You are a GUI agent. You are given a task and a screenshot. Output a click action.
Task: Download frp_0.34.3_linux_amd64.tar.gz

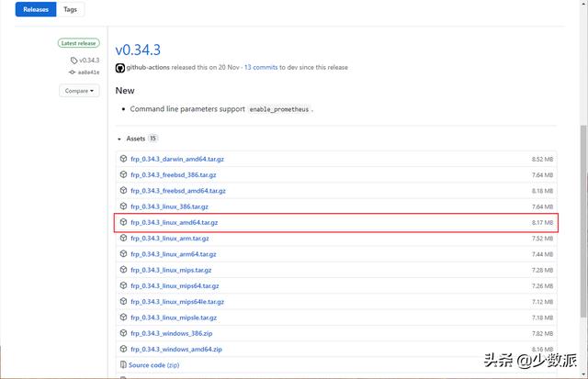pyautogui.click(x=174, y=222)
